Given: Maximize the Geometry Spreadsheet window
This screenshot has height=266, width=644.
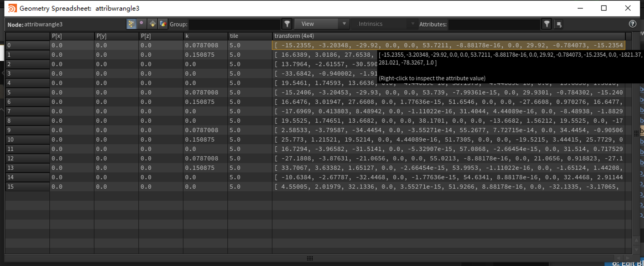Looking at the screenshot, I should [x=604, y=8].
